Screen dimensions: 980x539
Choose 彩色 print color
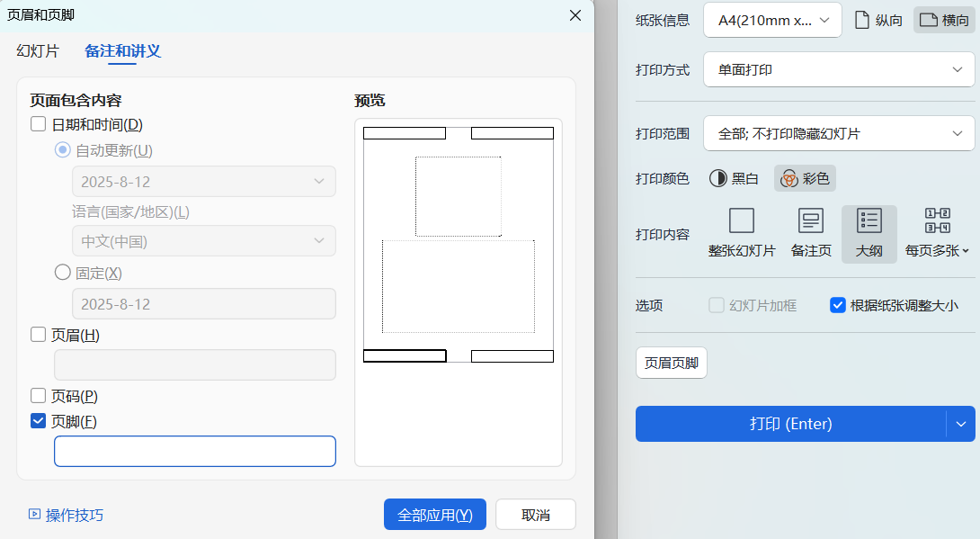pyautogui.click(x=805, y=178)
